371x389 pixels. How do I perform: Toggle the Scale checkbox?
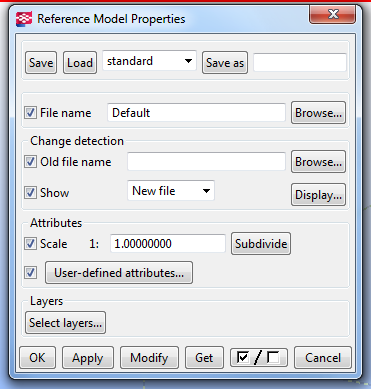[x=30, y=244]
